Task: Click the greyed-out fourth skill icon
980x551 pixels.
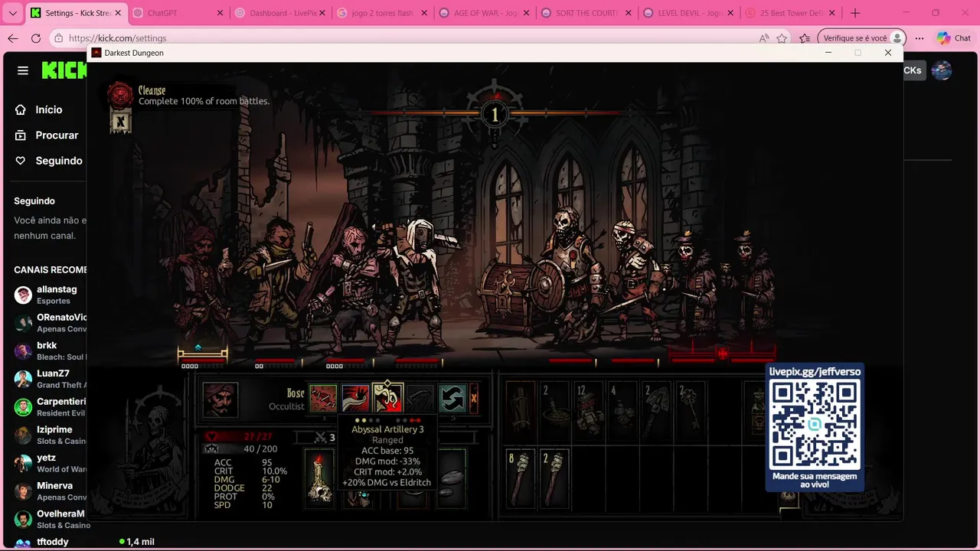Action: [420, 399]
